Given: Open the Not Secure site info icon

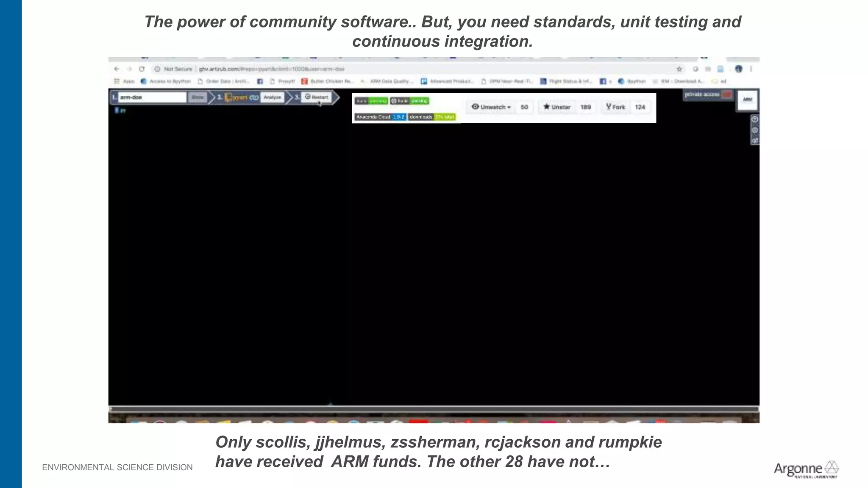Looking at the screenshot, I should pyautogui.click(x=157, y=69).
